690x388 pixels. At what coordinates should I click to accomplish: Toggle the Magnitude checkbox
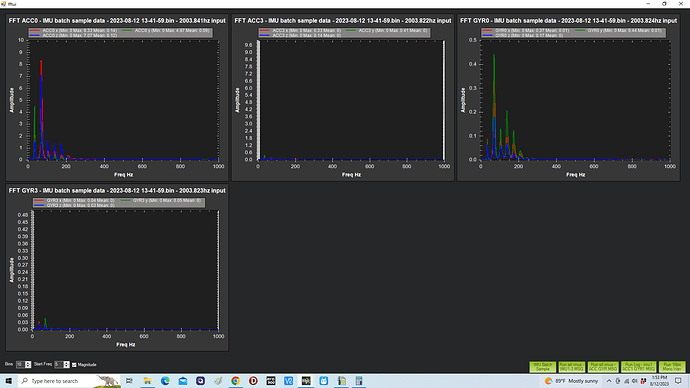(x=74, y=365)
